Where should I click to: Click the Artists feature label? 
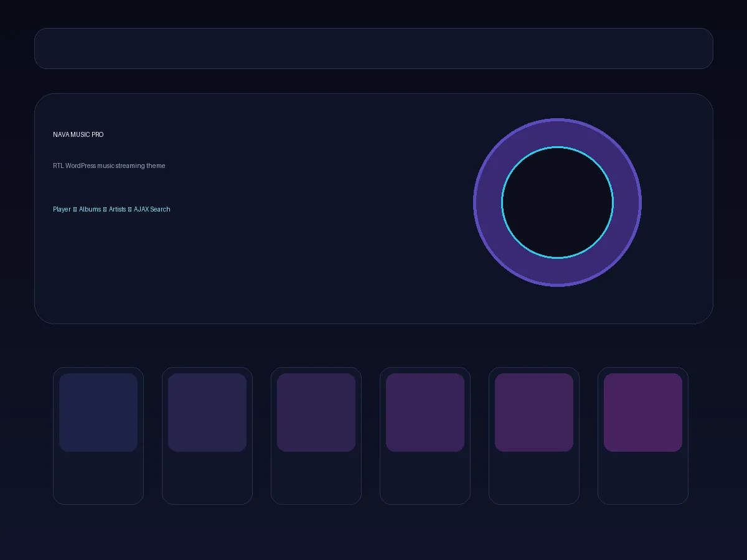117,209
